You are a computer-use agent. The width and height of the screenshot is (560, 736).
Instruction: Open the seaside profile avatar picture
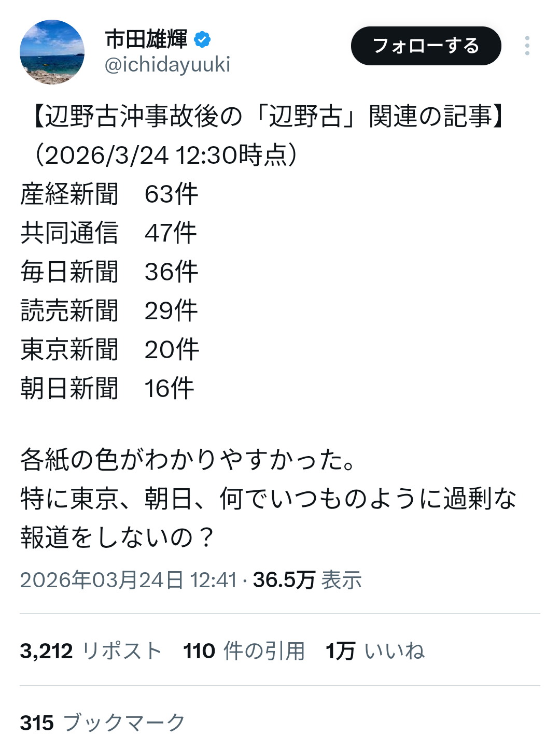(x=52, y=52)
